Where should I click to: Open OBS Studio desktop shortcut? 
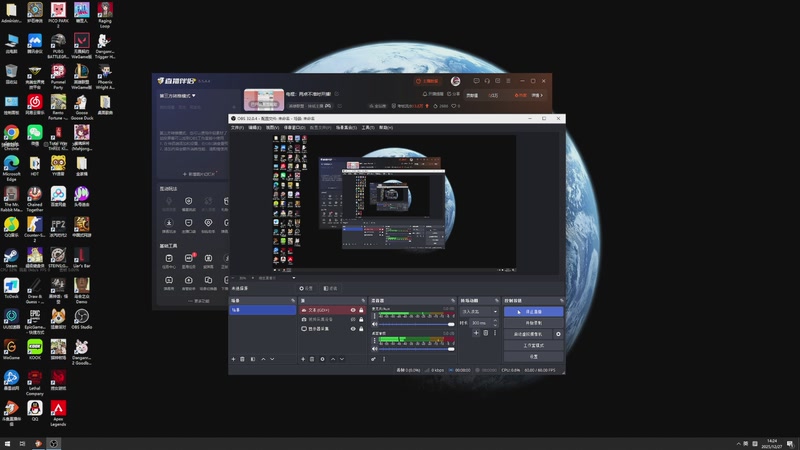82,319
